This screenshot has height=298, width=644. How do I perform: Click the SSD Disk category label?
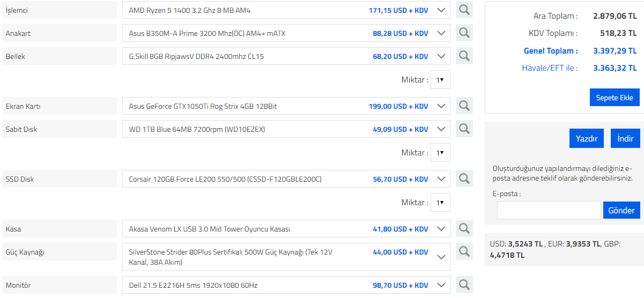60,179
